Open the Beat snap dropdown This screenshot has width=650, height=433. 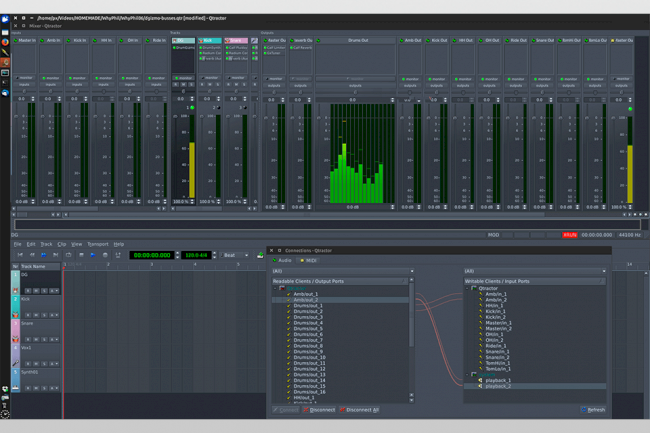236,255
